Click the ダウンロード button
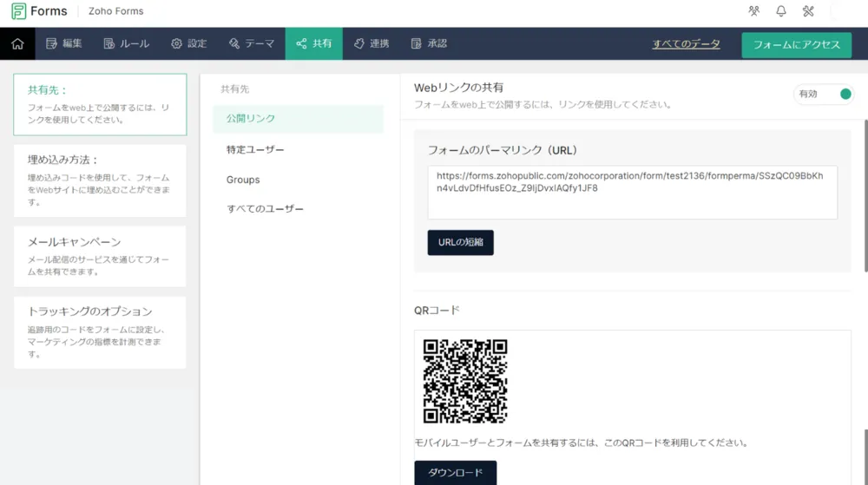Screen dimensions: 868x485 pyautogui.click(x=456, y=473)
